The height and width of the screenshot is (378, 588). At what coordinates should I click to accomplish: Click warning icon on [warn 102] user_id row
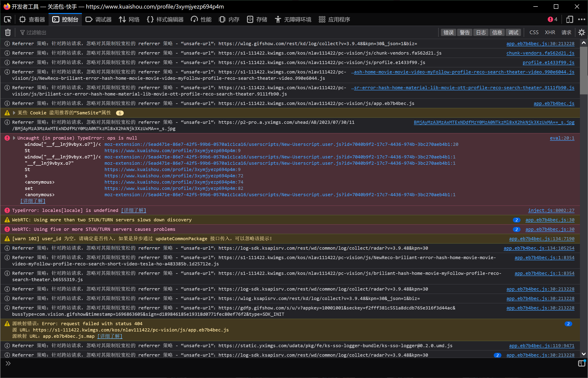7,239
